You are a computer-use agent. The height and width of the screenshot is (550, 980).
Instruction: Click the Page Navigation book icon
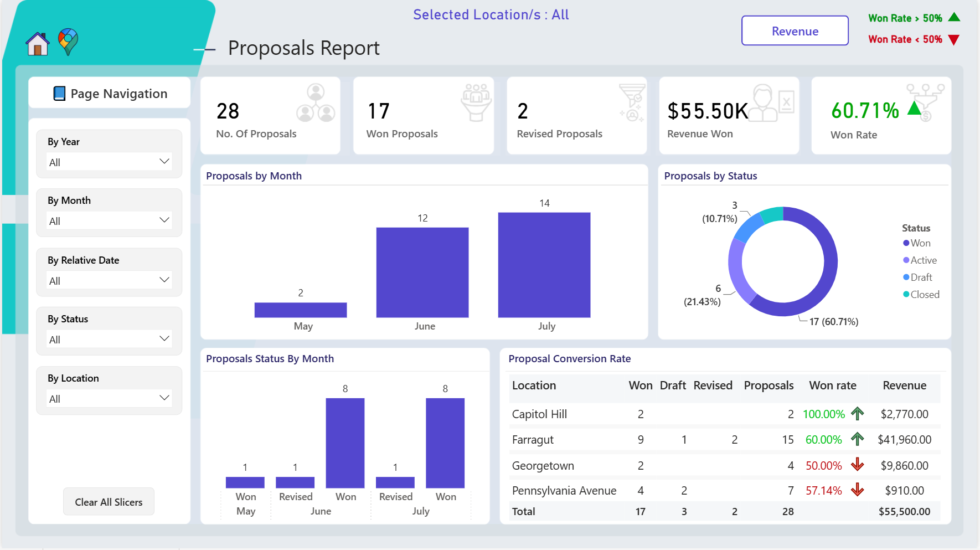[59, 94]
